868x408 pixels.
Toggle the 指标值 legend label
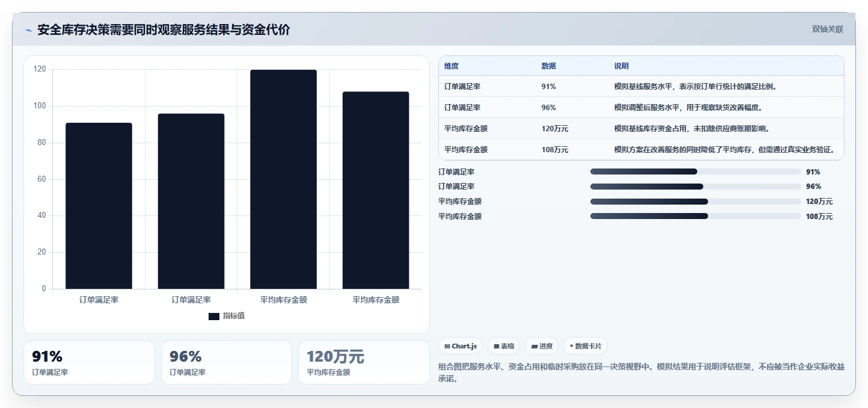click(x=234, y=316)
